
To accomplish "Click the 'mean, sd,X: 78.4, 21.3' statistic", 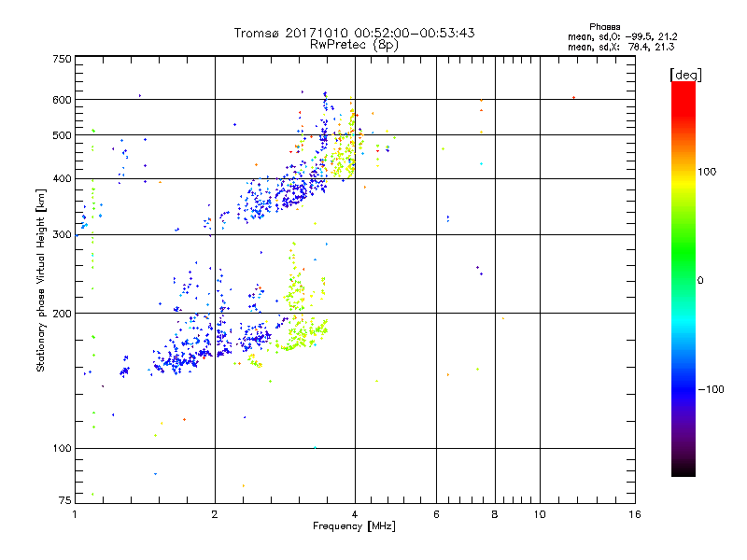I will (x=621, y=47).
